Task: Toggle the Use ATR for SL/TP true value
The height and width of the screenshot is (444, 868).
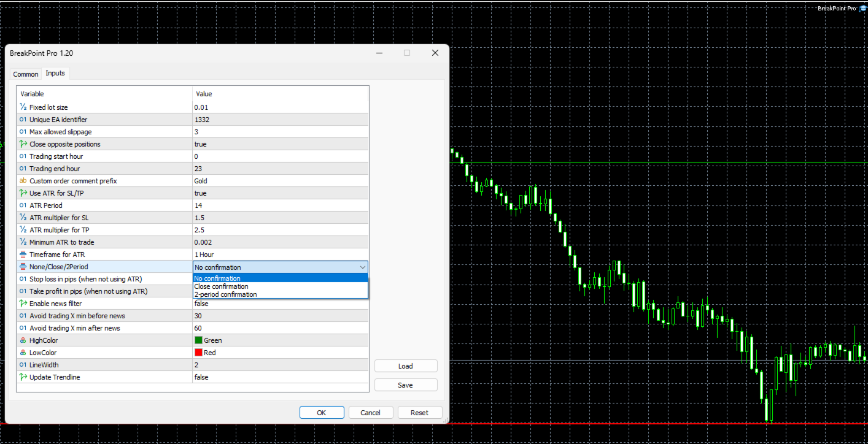Action: click(281, 193)
